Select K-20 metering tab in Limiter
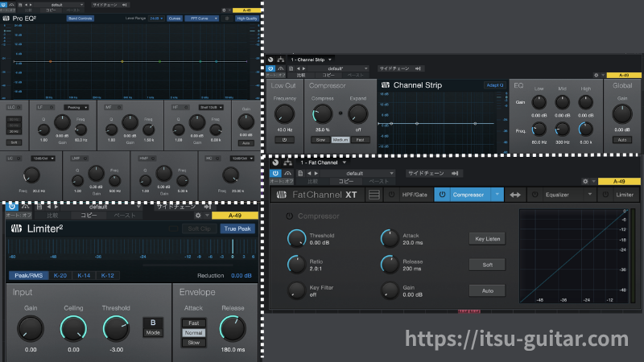644x362 pixels. coord(60,275)
